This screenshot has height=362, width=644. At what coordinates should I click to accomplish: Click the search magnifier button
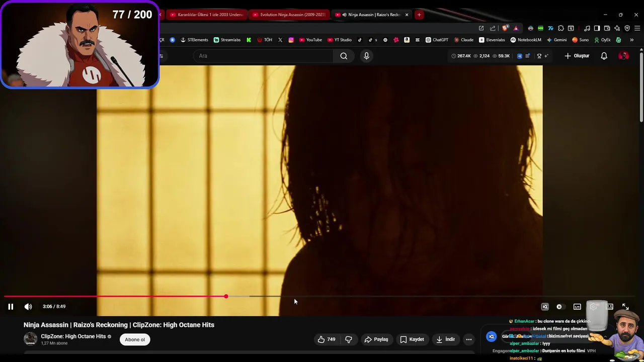pos(344,56)
